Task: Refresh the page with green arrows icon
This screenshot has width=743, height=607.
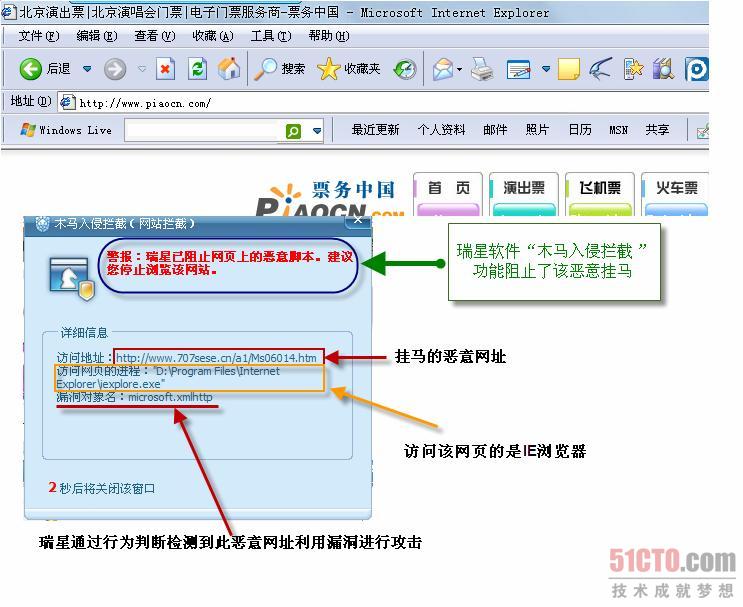Action: click(x=197, y=69)
